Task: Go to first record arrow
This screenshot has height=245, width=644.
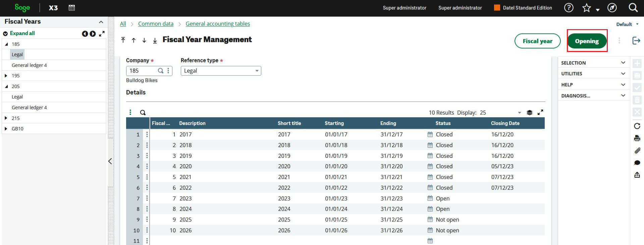Action: click(123, 40)
